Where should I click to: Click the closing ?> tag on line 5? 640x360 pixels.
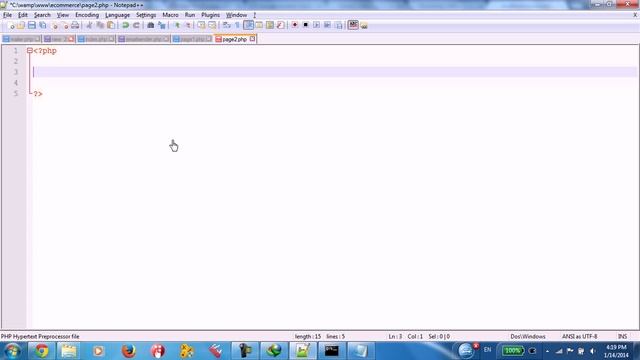pos(38,94)
